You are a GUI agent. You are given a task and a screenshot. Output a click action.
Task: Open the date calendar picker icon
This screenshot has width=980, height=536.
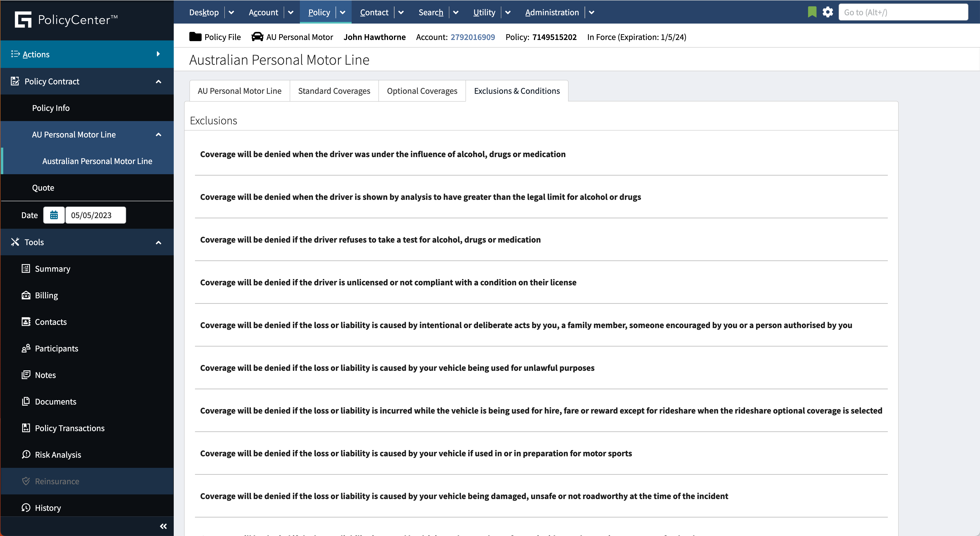pyautogui.click(x=54, y=215)
